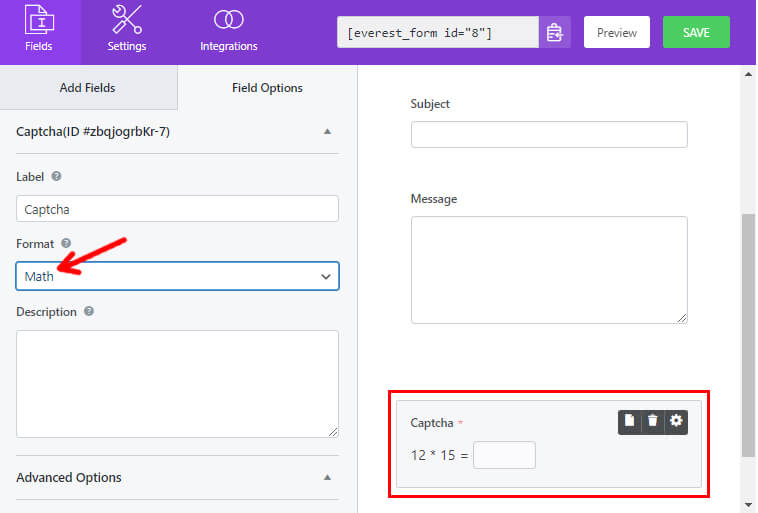
Task: Open the Integrations rings icon
Action: coord(229,20)
